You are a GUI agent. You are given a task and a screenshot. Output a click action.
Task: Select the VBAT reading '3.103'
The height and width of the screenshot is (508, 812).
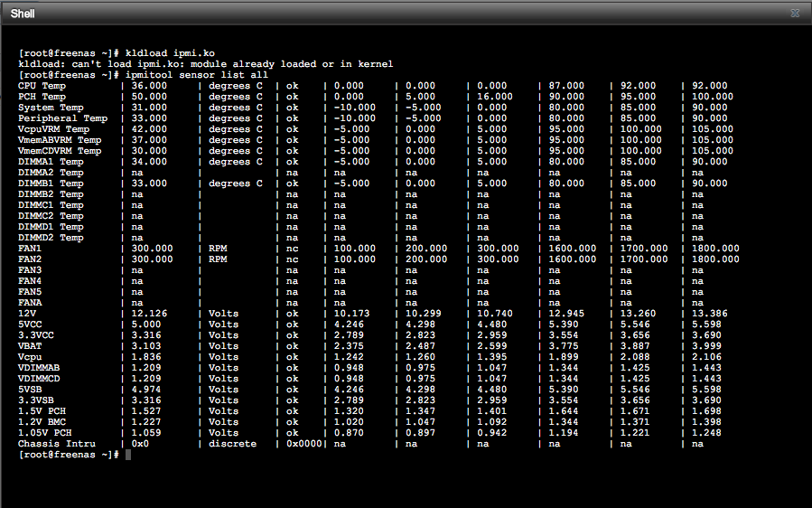pyautogui.click(x=146, y=347)
